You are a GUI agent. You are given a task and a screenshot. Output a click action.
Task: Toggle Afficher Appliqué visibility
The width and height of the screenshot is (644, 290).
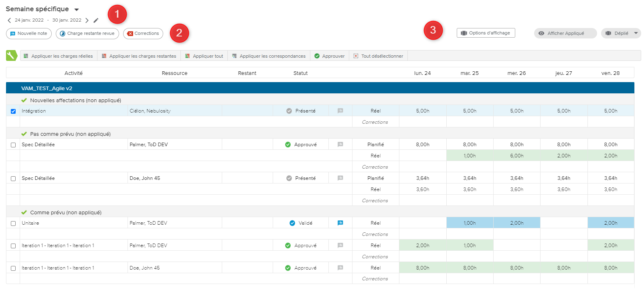coord(565,33)
